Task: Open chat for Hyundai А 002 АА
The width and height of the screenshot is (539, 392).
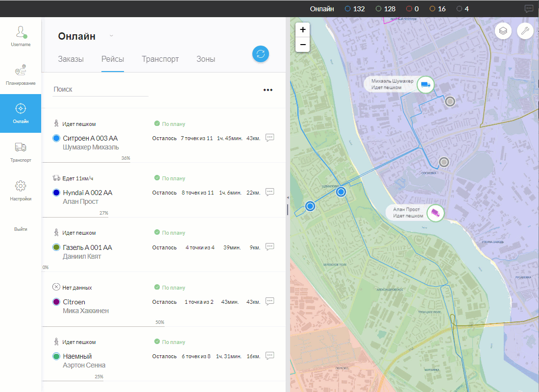Action: click(x=269, y=192)
